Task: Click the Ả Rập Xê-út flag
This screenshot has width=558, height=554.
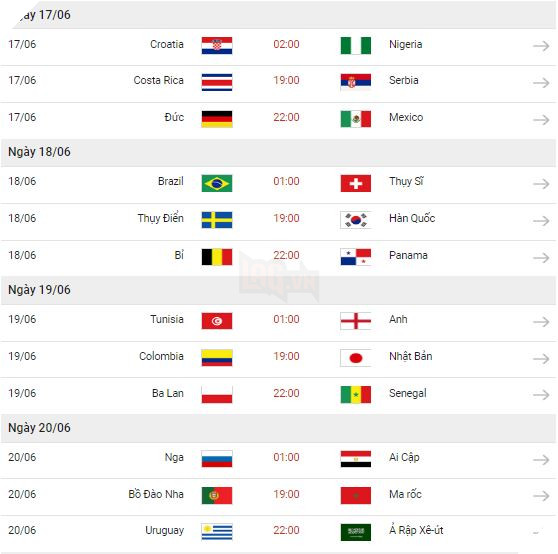Action: tap(356, 532)
